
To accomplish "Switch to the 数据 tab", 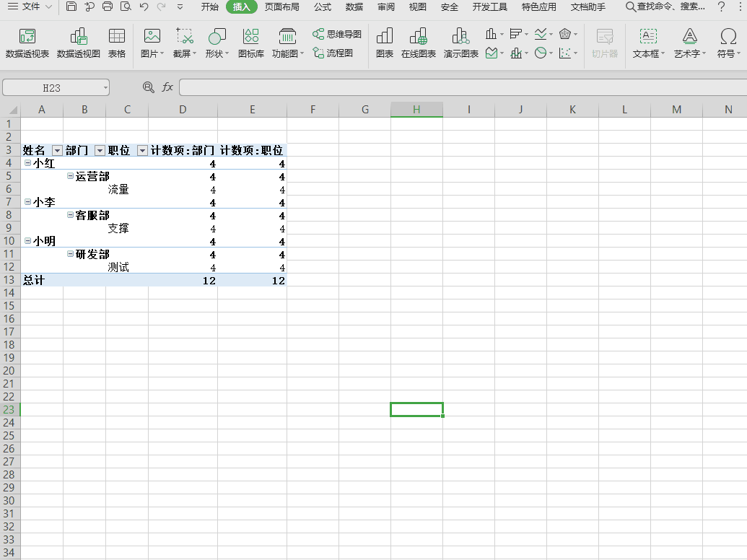I will point(354,7).
